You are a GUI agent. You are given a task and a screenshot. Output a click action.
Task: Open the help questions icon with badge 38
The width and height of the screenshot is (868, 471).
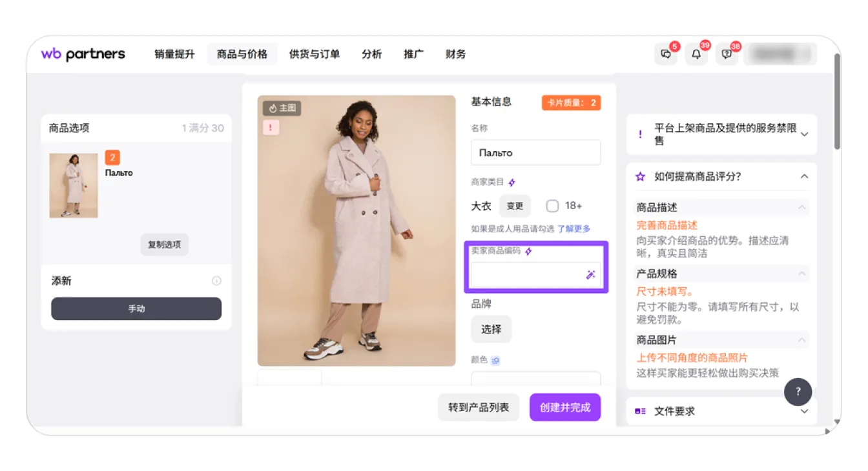[727, 54]
